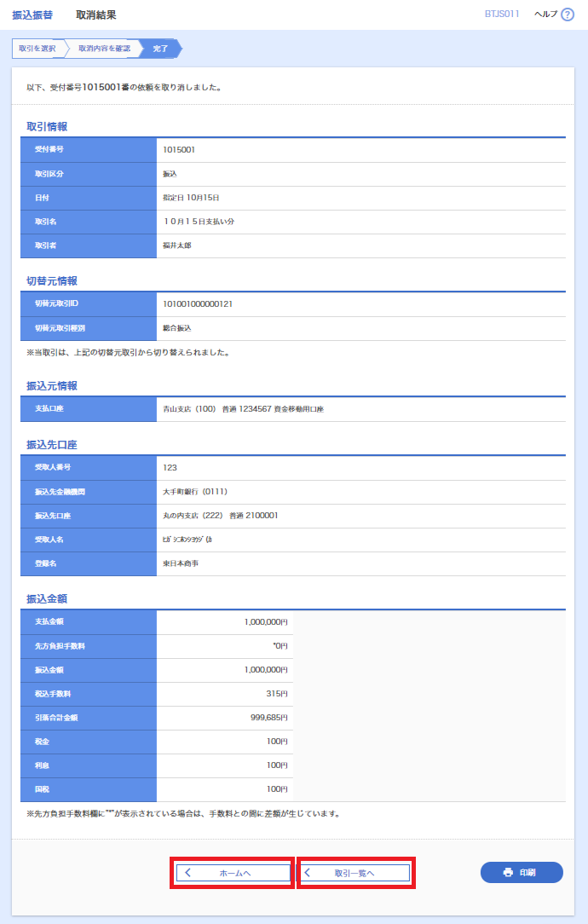Viewport: 588px width, 924px height.
Task: Click the screen ID BTJS011
Action: click(x=502, y=14)
